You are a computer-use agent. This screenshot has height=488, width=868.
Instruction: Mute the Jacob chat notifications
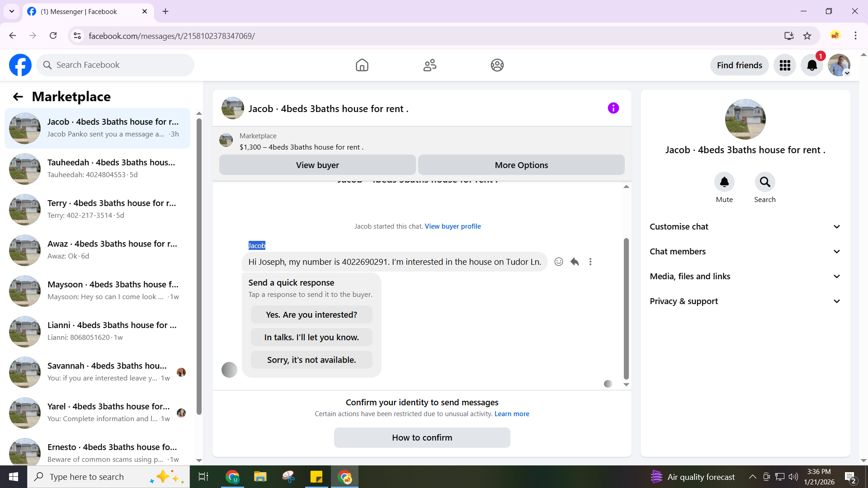[724, 182]
